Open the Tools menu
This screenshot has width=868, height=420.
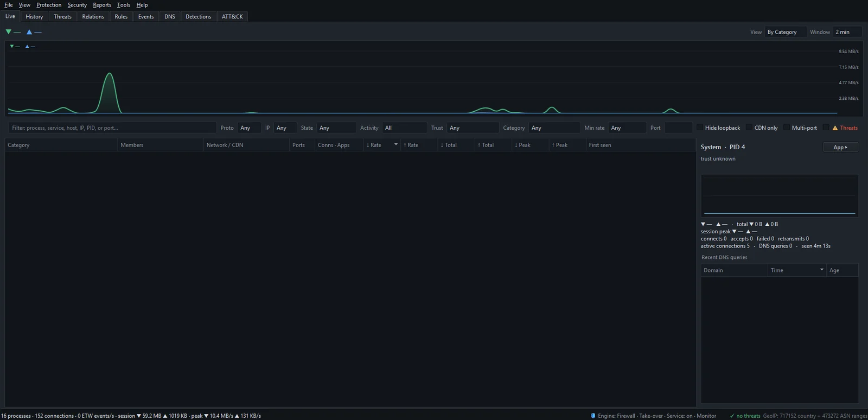[124, 5]
